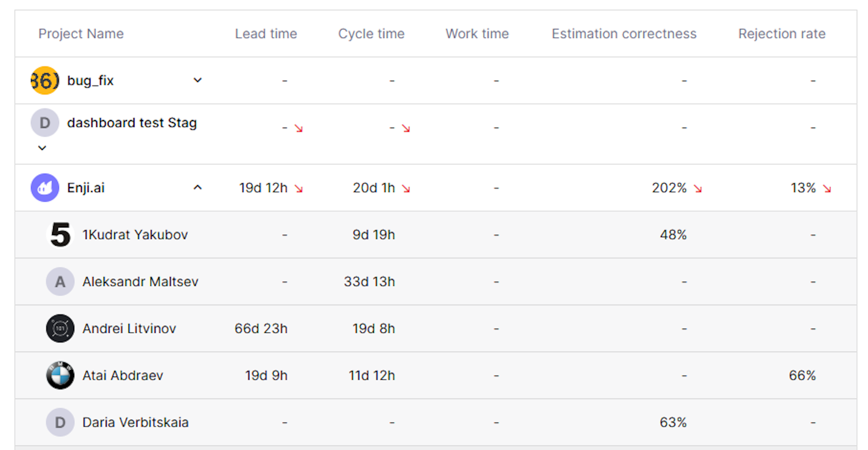Click the Project Name column header
Screen dimensions: 868x450
81,34
